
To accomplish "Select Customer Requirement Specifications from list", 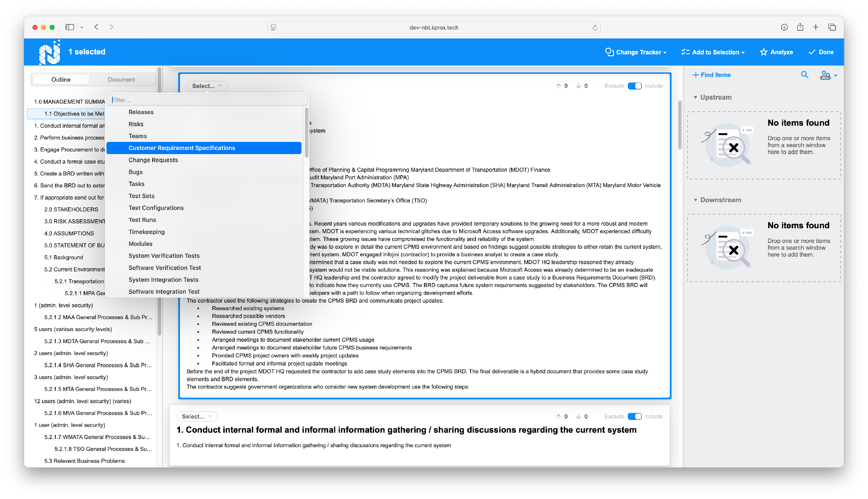I will 182,148.
